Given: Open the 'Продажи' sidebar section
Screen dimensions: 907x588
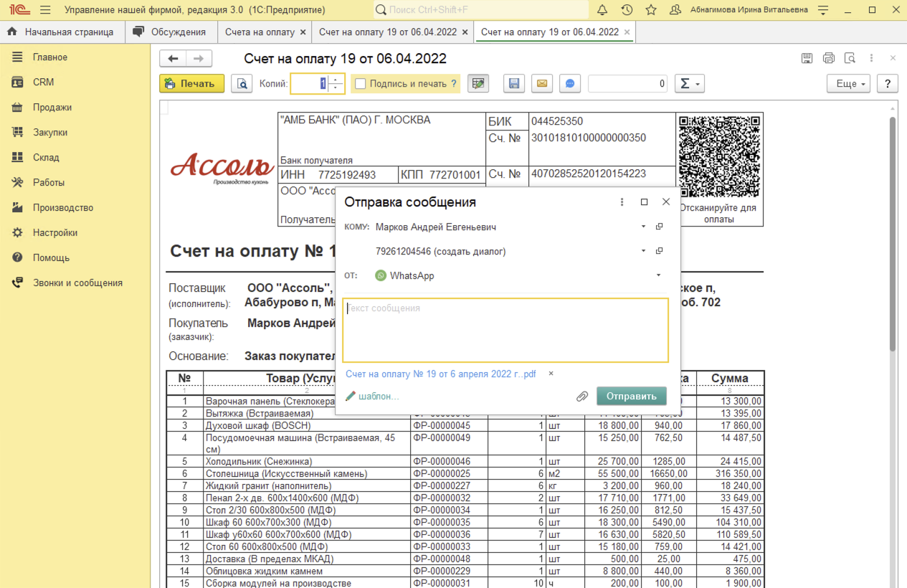Looking at the screenshot, I should click(52, 108).
